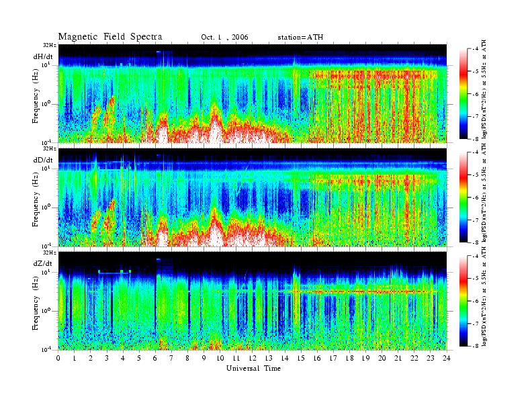The image size is (532, 411).
Task: Click the dD/dt spectrogram plot area
Action: [x=253, y=197]
